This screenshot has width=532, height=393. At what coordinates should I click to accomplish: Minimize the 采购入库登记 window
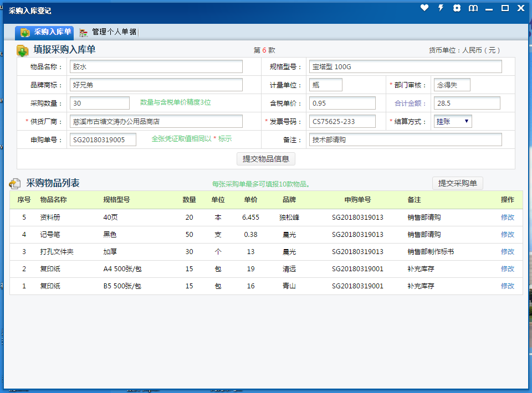pyautogui.click(x=489, y=9)
